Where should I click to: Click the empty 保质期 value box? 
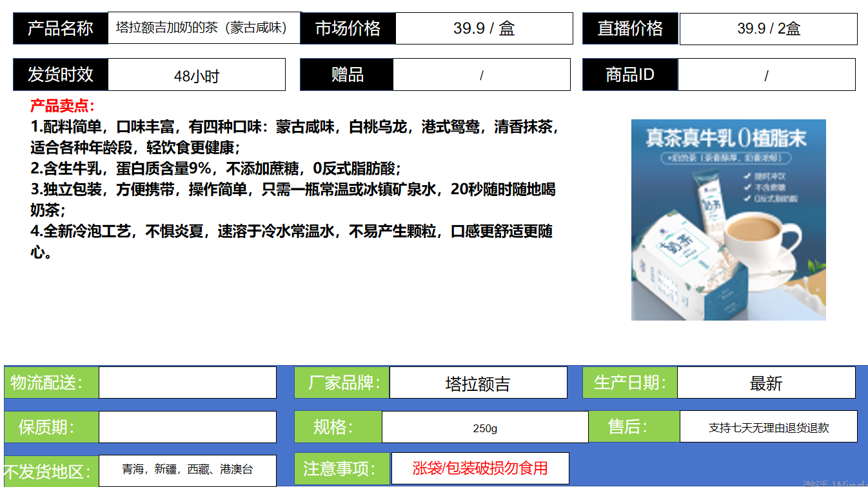point(187,427)
